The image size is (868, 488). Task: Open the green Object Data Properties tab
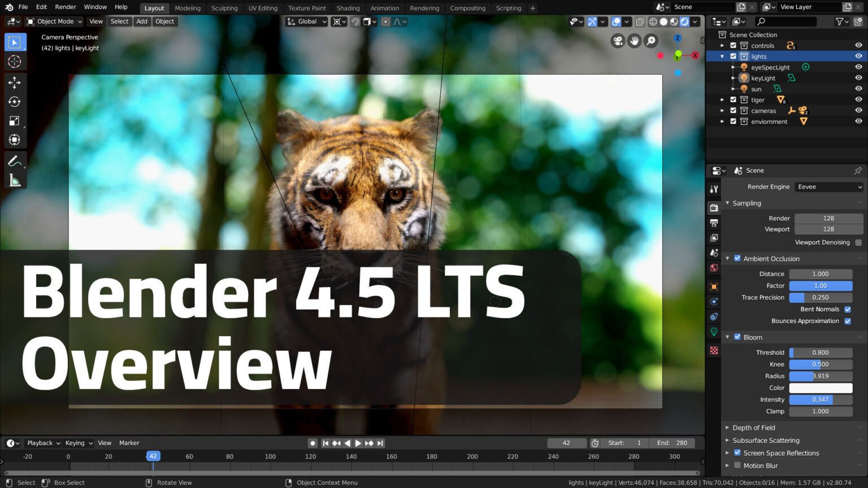pyautogui.click(x=714, y=332)
